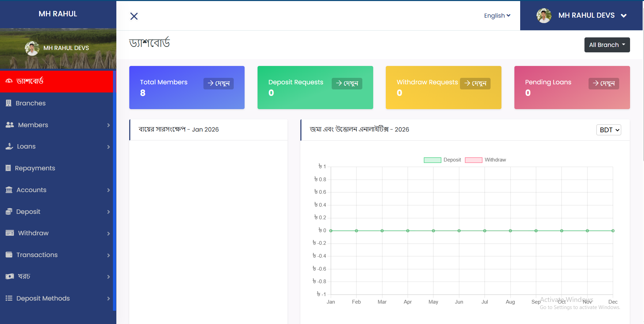This screenshot has width=644, height=324.
Task: Expand the Loans submenu chevron
Action: pos(109,147)
